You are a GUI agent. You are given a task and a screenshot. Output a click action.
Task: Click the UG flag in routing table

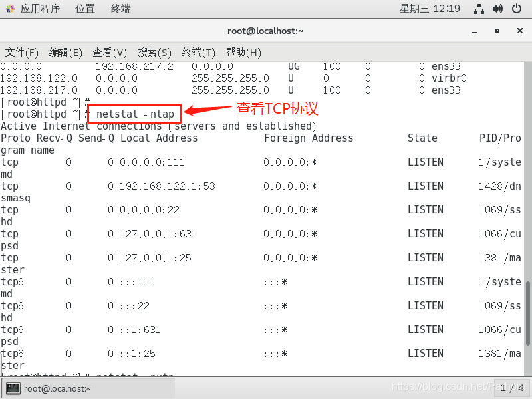click(x=294, y=66)
